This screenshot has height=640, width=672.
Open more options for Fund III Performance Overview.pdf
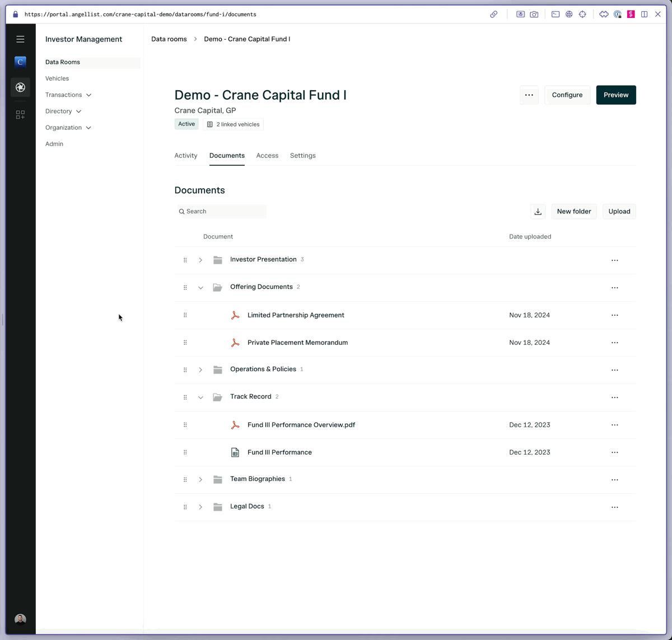point(615,425)
